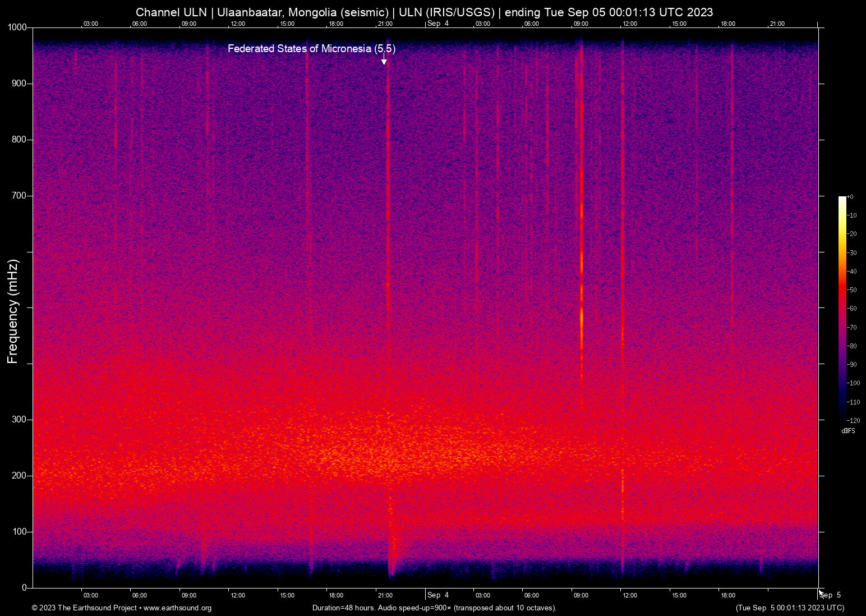Click the first 21:00 label on the bottom axis
Viewport: 866px width, 616px height.
tap(385, 596)
